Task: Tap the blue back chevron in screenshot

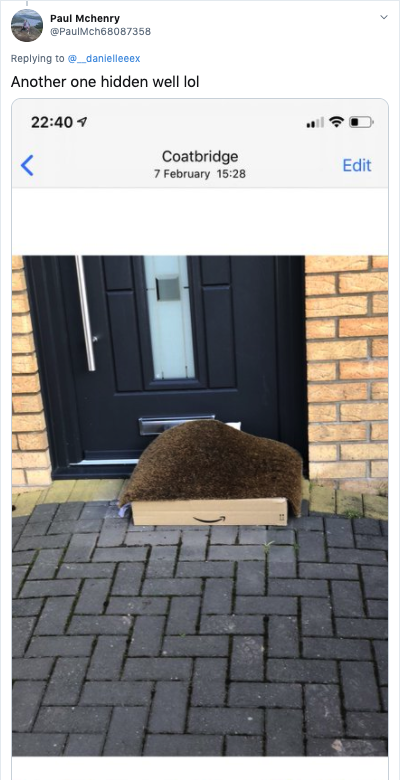Action: pyautogui.click(x=27, y=165)
